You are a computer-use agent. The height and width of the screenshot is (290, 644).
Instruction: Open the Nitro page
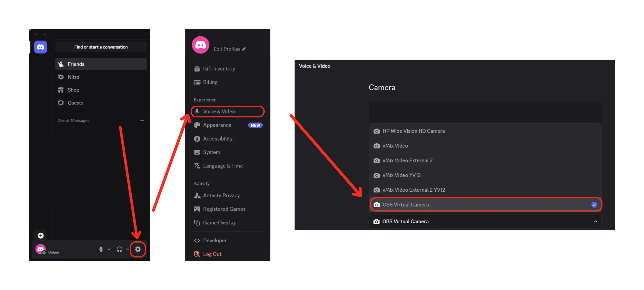[x=101, y=77]
